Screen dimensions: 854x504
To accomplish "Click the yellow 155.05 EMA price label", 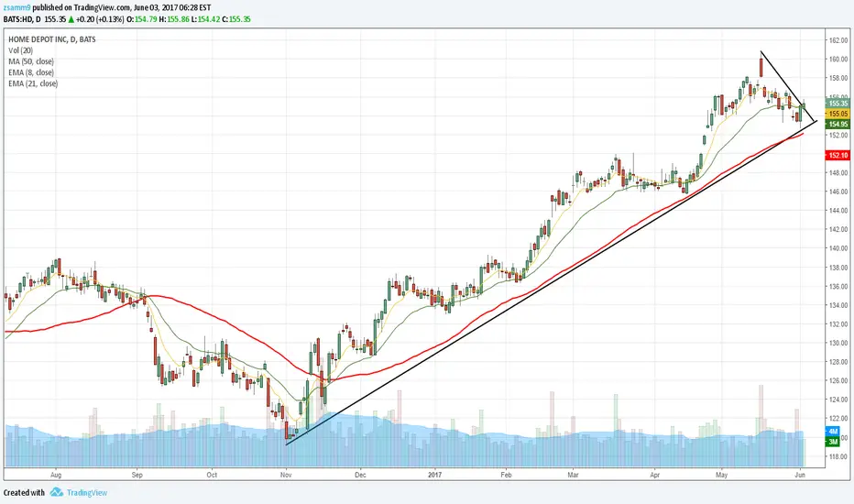I will coord(838,114).
